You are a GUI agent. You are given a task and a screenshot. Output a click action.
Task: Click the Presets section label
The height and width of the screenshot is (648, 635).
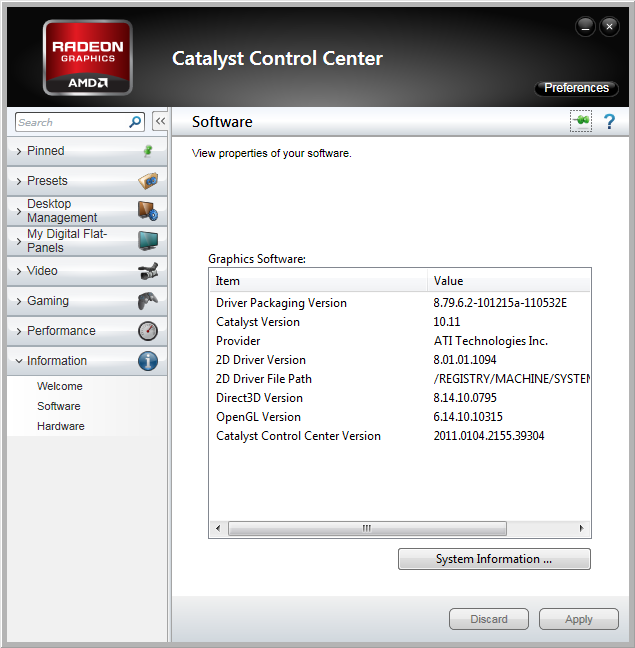47,181
